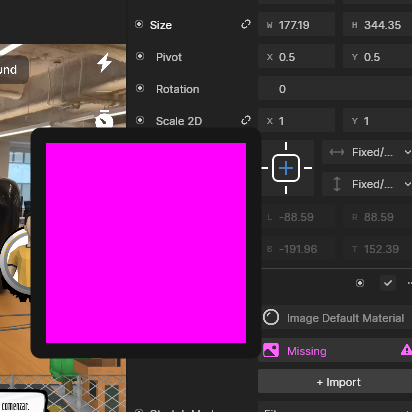Click the Rotation keyframe dot icon
Screen dimensions: 412x412
point(140,88)
